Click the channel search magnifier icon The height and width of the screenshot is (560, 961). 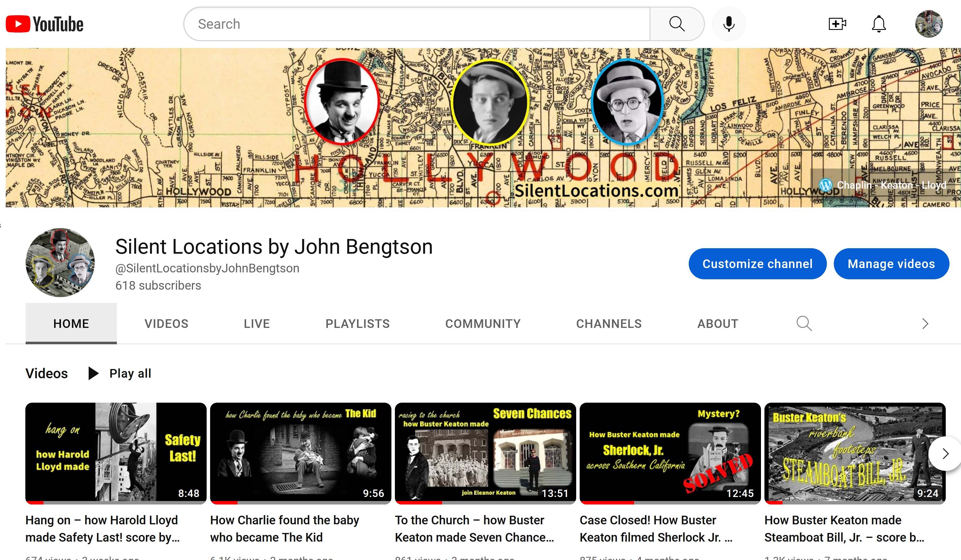804,324
